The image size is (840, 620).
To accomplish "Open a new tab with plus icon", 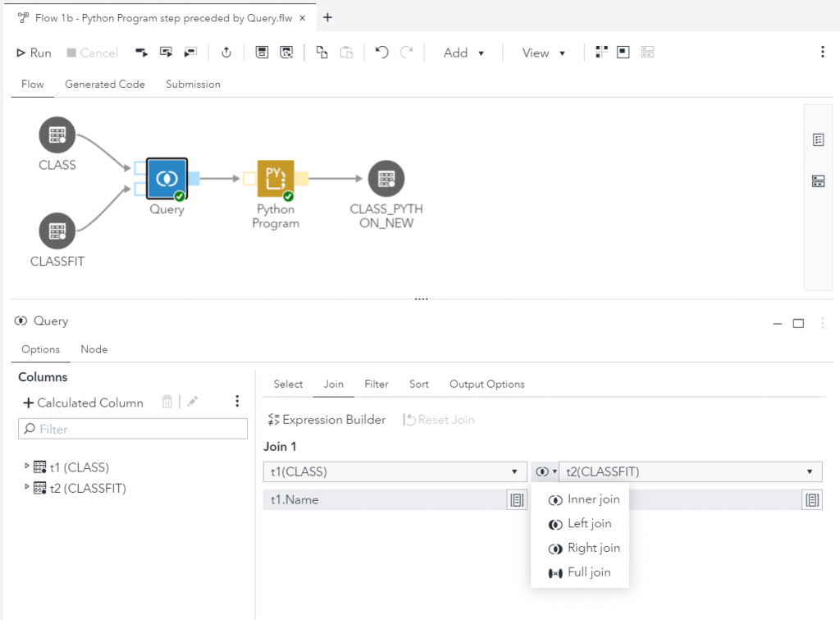I will coord(327,17).
